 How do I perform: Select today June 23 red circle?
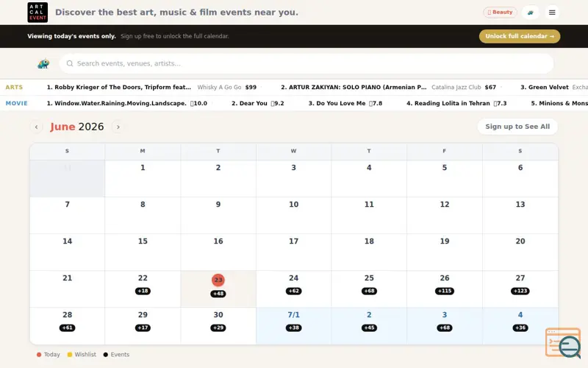point(218,280)
